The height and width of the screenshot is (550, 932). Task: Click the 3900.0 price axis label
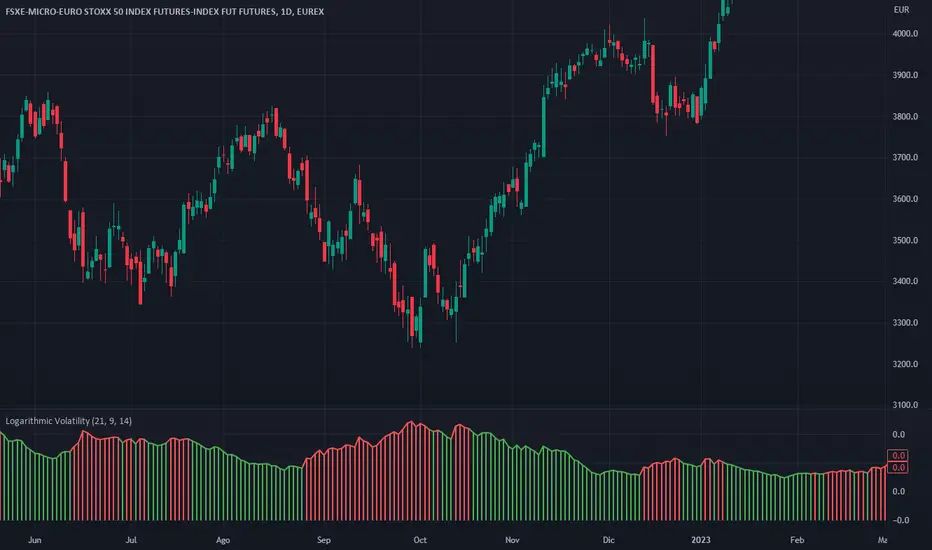[x=905, y=76]
